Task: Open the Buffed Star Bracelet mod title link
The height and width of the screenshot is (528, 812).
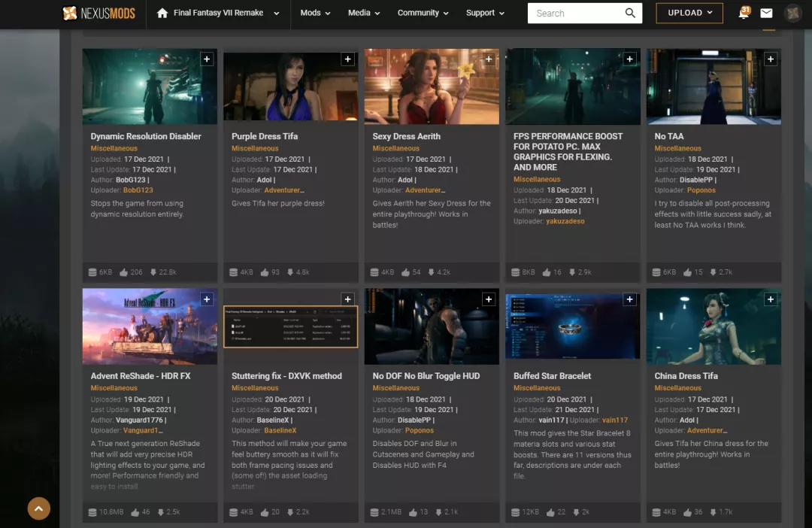Action: pos(552,376)
